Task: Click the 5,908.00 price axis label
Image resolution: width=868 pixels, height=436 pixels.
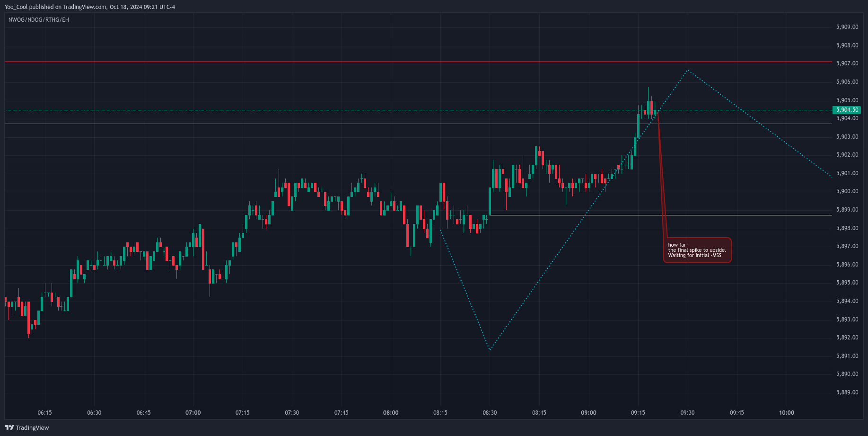Action: [847, 45]
